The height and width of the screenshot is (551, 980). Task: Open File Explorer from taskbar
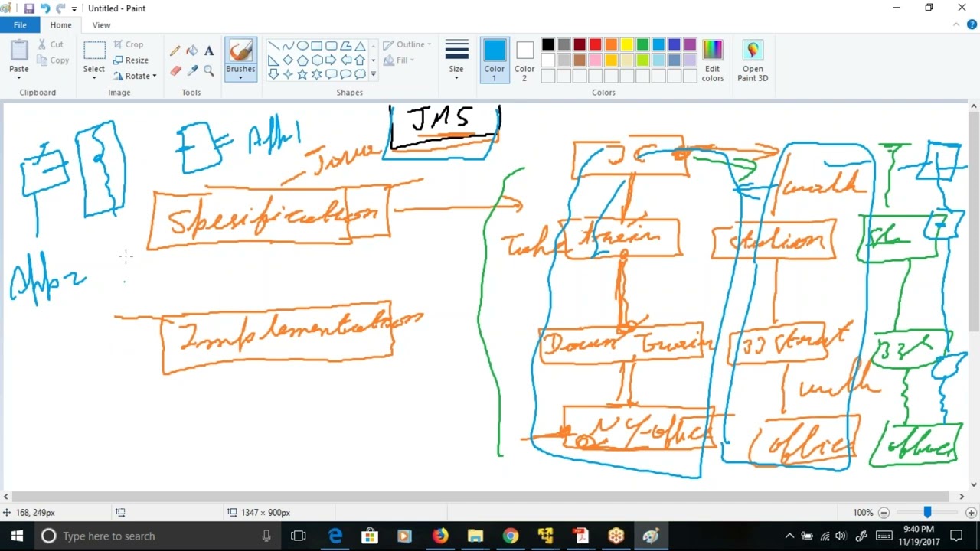click(475, 536)
